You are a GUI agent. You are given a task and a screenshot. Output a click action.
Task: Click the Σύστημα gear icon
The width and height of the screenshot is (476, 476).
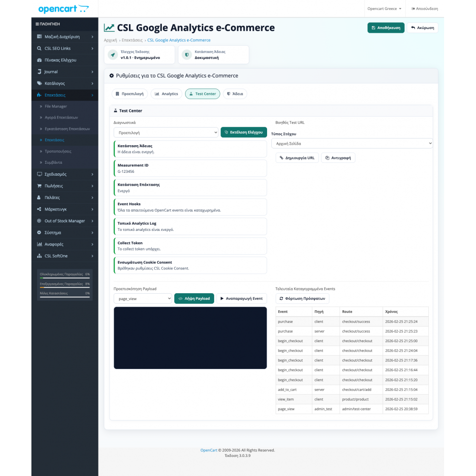pos(39,233)
